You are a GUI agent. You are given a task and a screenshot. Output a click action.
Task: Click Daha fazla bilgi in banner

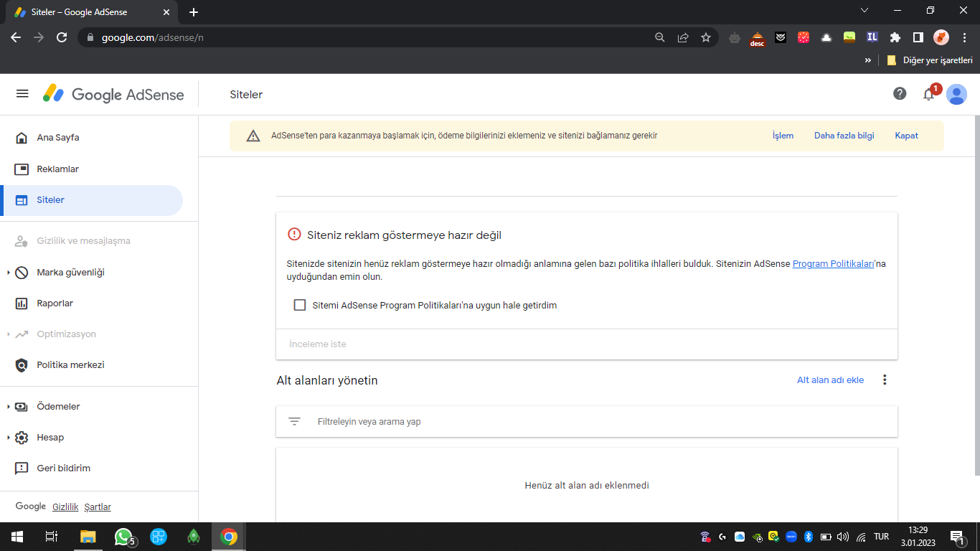[844, 136]
